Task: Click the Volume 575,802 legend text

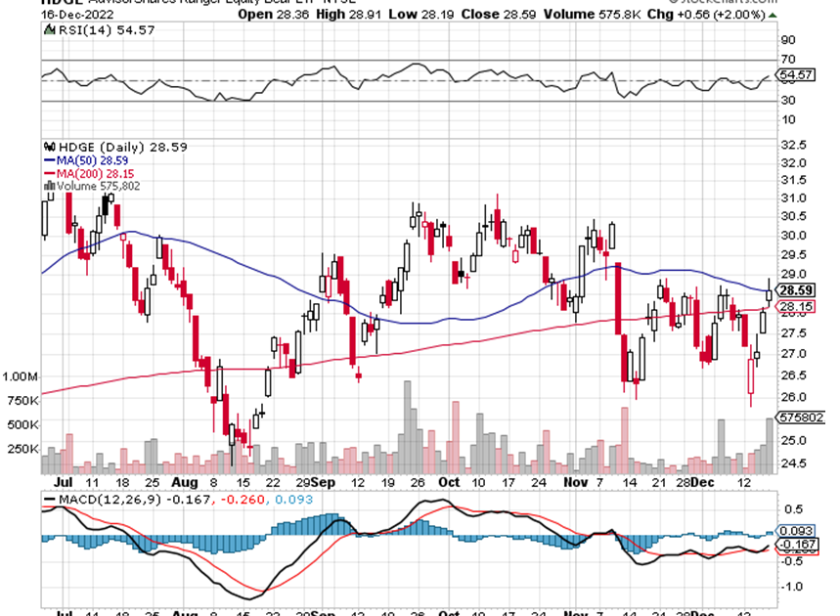Action: click(x=99, y=186)
